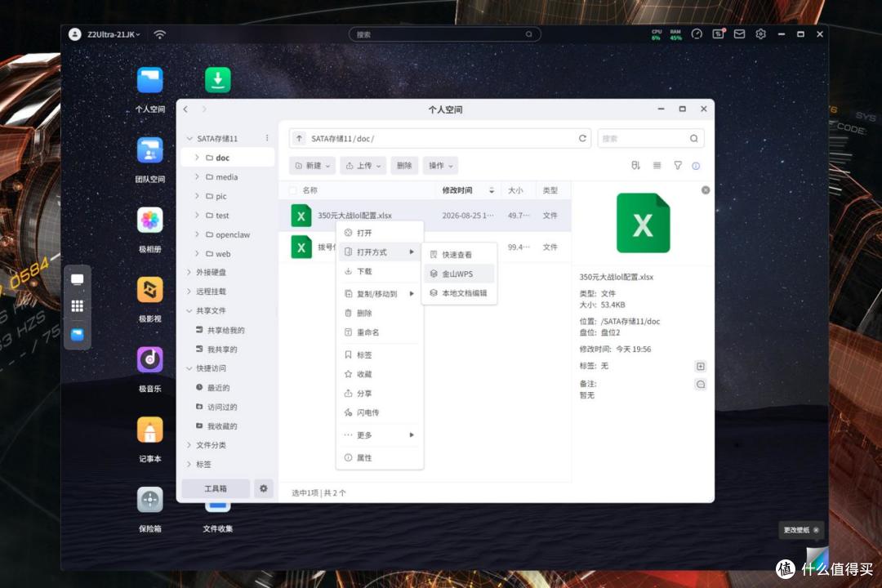Open the 记事本 notes app
Image resolution: width=882 pixels, height=588 pixels.
coord(149,430)
